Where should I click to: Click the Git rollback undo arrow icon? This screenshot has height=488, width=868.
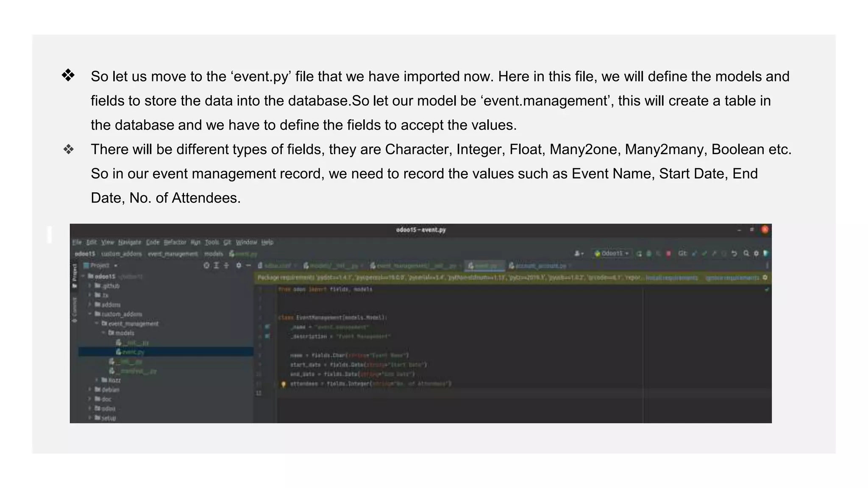(x=734, y=253)
